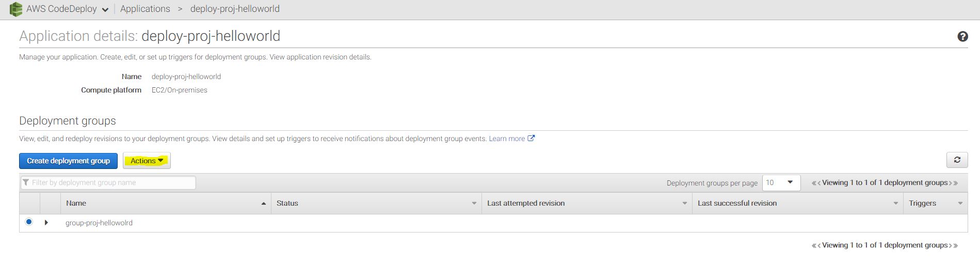Navigate to Applications breadcrumb

pos(145,9)
